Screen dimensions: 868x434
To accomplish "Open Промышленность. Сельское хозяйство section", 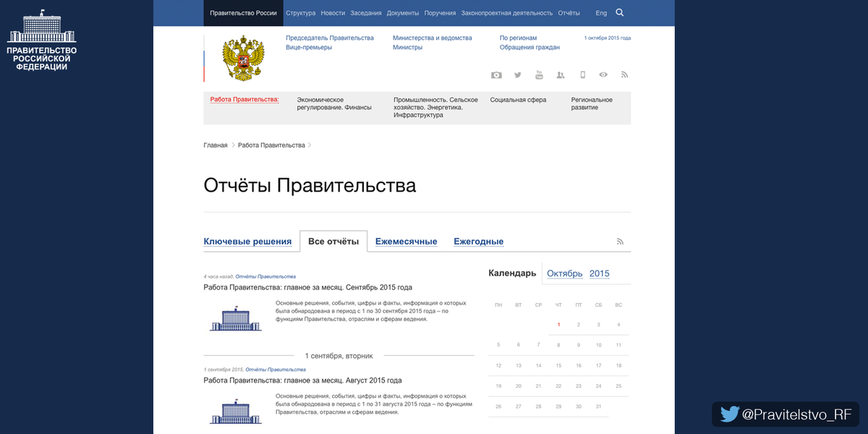I will point(435,107).
